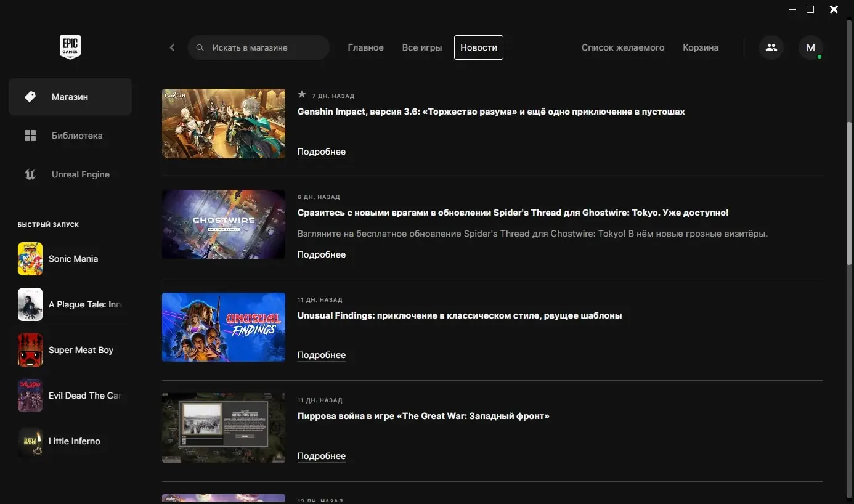Click the Library grid icon
Screen dimensions: 854x504
click(x=30, y=136)
